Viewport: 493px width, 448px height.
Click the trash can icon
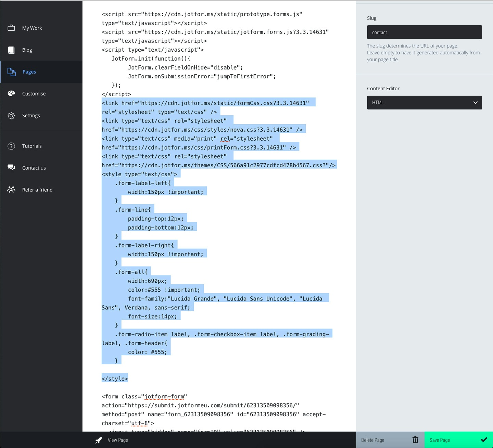[415, 440]
